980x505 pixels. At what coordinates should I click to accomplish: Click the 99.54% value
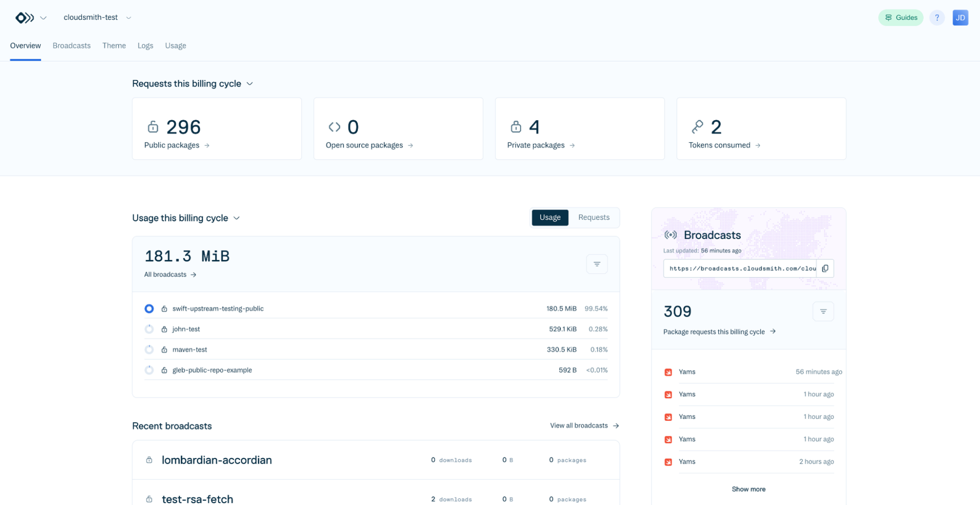tap(596, 309)
